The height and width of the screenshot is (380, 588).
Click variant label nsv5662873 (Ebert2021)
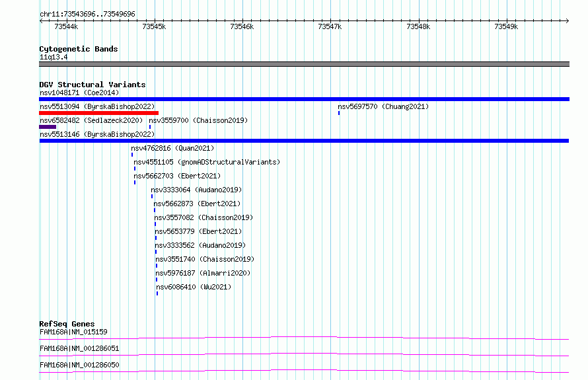198,204
